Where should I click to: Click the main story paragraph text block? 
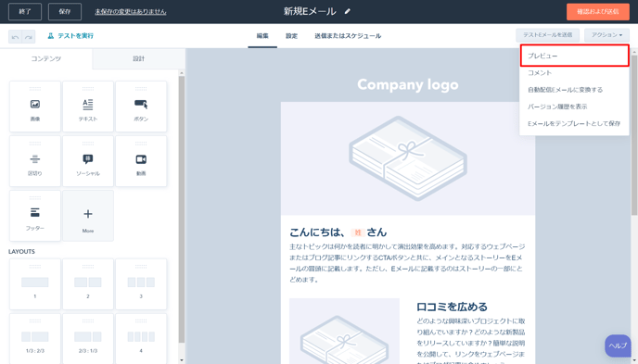[407, 263]
